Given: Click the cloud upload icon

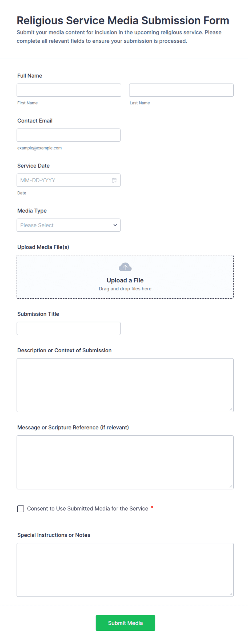Looking at the screenshot, I should coord(125,267).
